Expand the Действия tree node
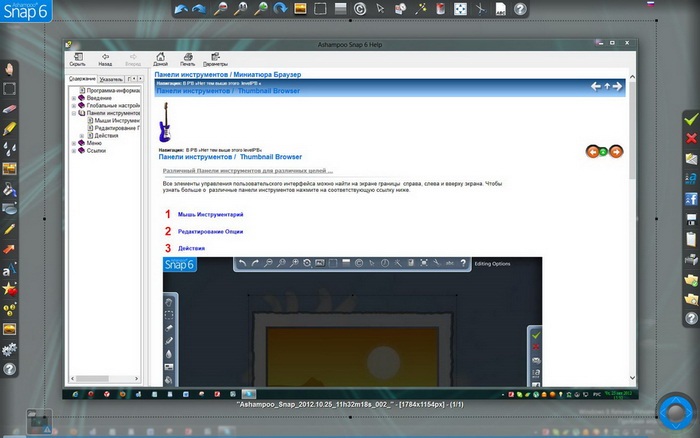 (82, 135)
